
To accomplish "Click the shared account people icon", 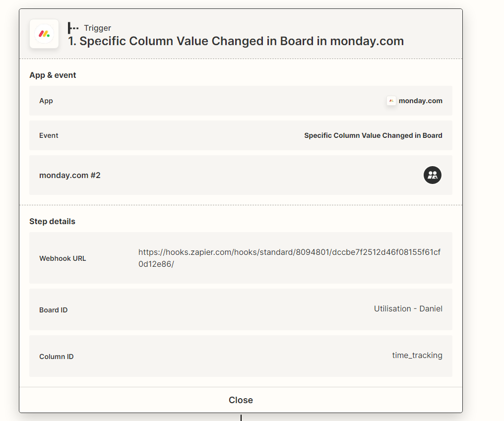I will coord(433,175).
